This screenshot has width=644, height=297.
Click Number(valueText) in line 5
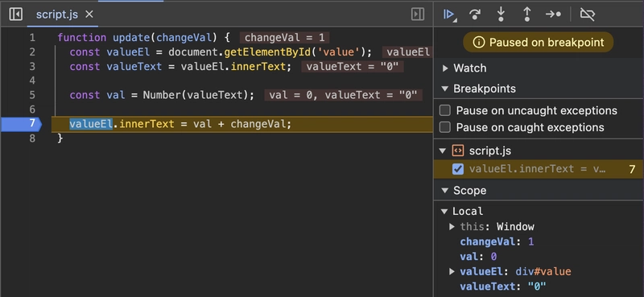(x=196, y=95)
